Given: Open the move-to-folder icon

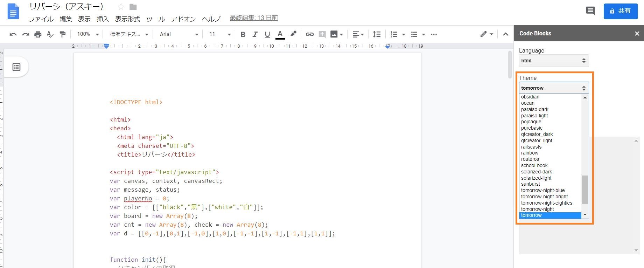Looking at the screenshot, I should [133, 7].
